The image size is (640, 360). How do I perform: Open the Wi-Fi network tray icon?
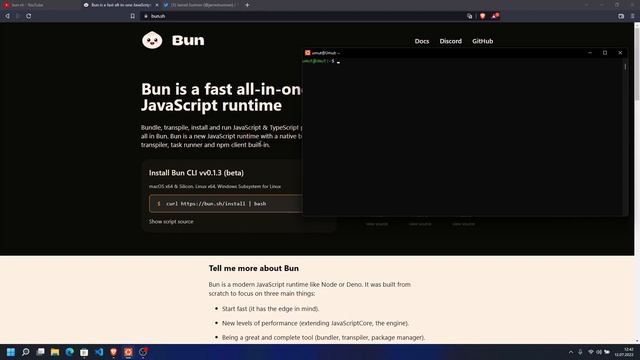click(x=591, y=352)
